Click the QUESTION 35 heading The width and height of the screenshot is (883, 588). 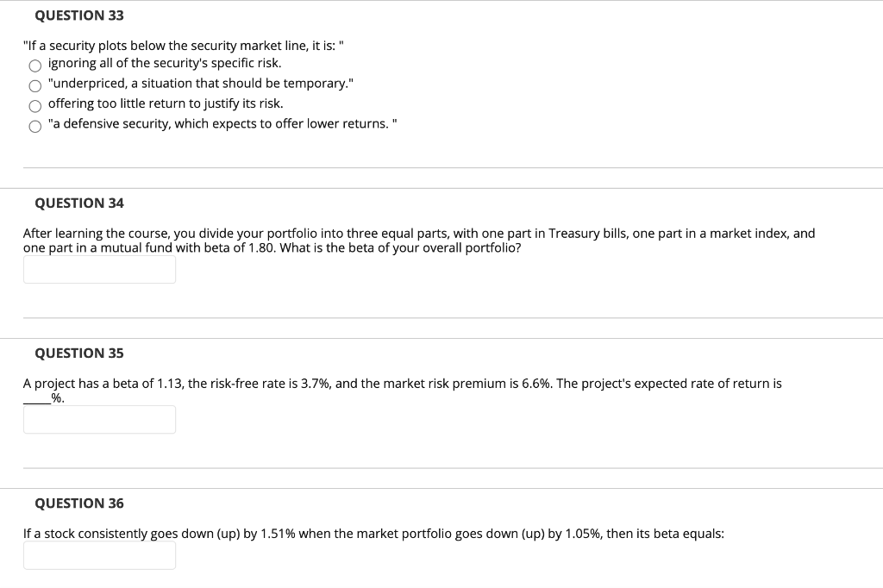79,353
